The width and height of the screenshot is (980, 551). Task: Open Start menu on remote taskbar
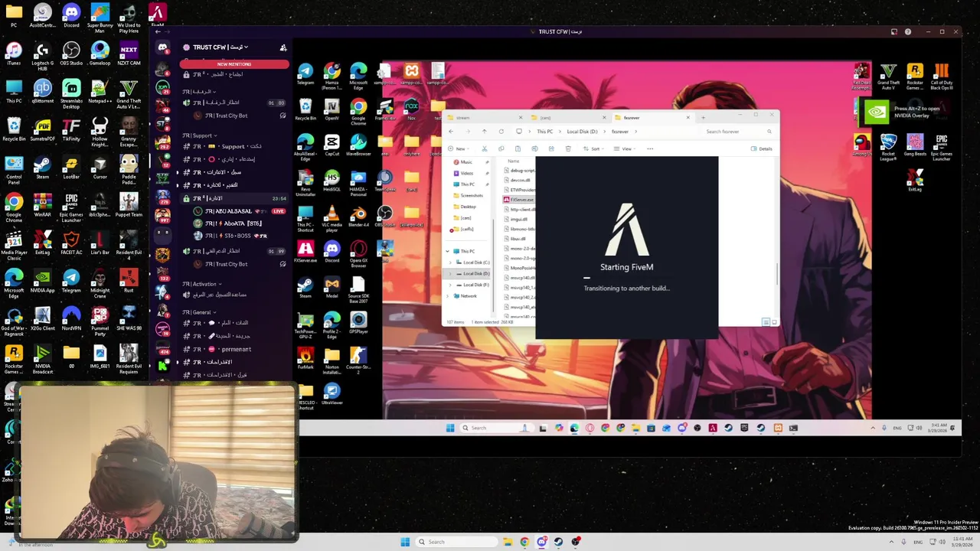tap(449, 428)
